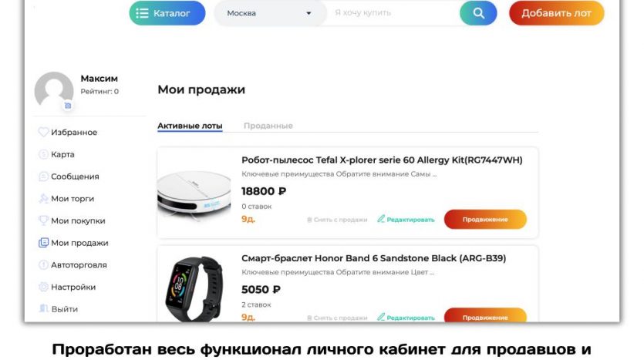Click the heart icon next to Избранное

pos(43,132)
